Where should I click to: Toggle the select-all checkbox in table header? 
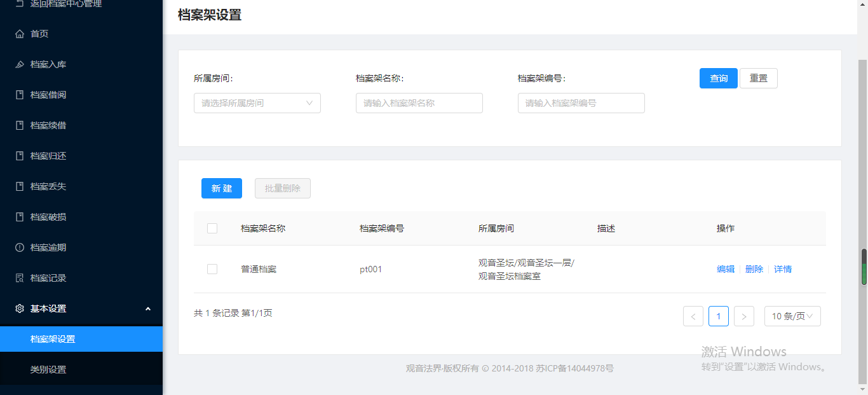point(212,228)
